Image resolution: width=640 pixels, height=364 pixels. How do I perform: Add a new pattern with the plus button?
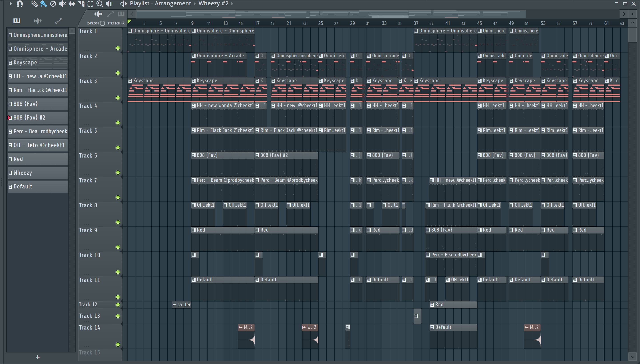click(x=38, y=357)
